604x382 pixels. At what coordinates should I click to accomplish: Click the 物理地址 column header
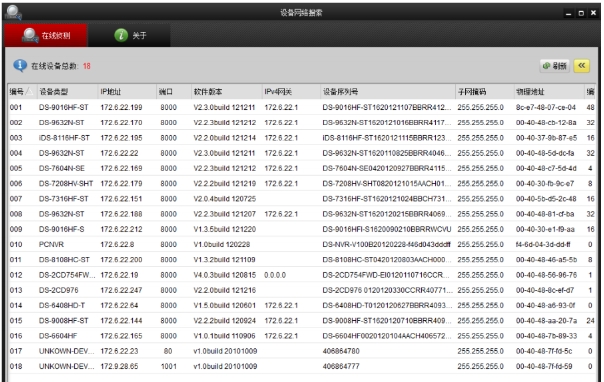coord(549,92)
